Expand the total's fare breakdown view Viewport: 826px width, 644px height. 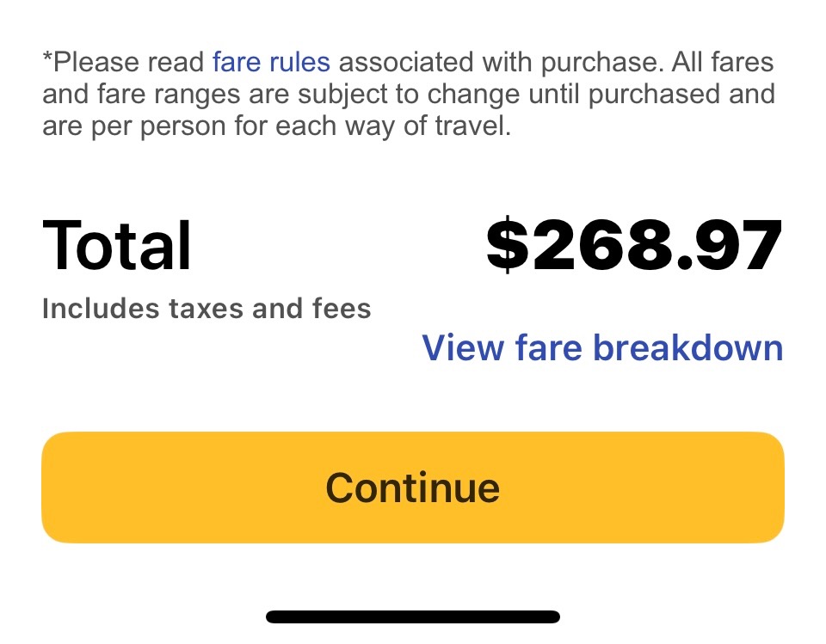[602, 347]
